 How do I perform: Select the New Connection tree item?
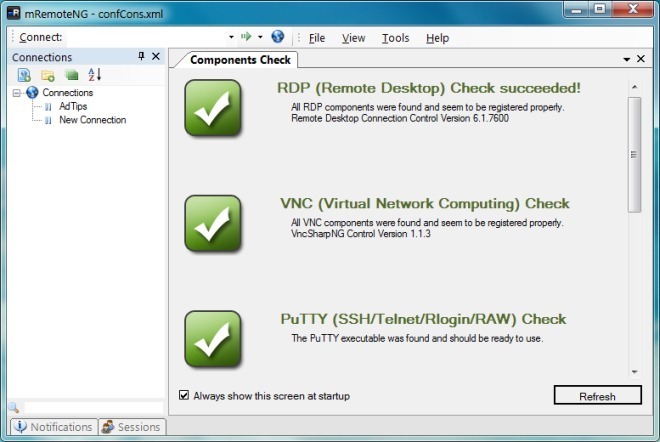click(x=93, y=120)
